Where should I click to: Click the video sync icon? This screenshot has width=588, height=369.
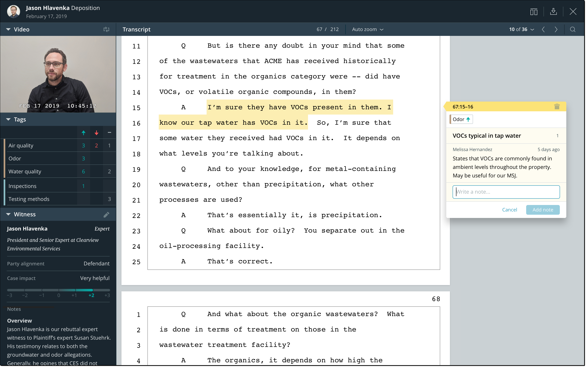click(106, 30)
